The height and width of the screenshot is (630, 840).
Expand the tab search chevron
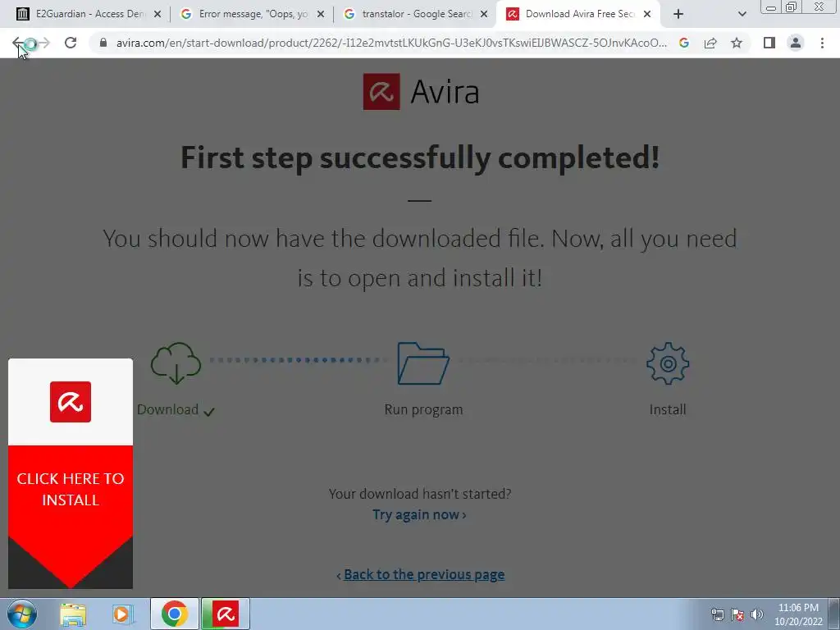[742, 15]
